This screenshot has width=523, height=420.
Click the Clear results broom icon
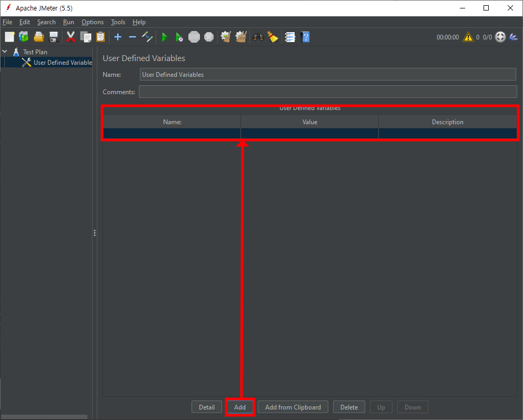pos(226,37)
